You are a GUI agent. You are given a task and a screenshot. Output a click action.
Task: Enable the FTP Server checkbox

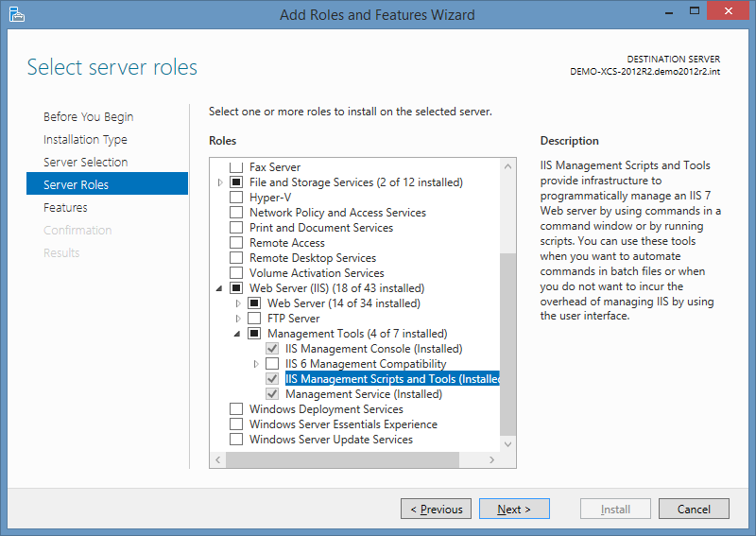[254, 319]
